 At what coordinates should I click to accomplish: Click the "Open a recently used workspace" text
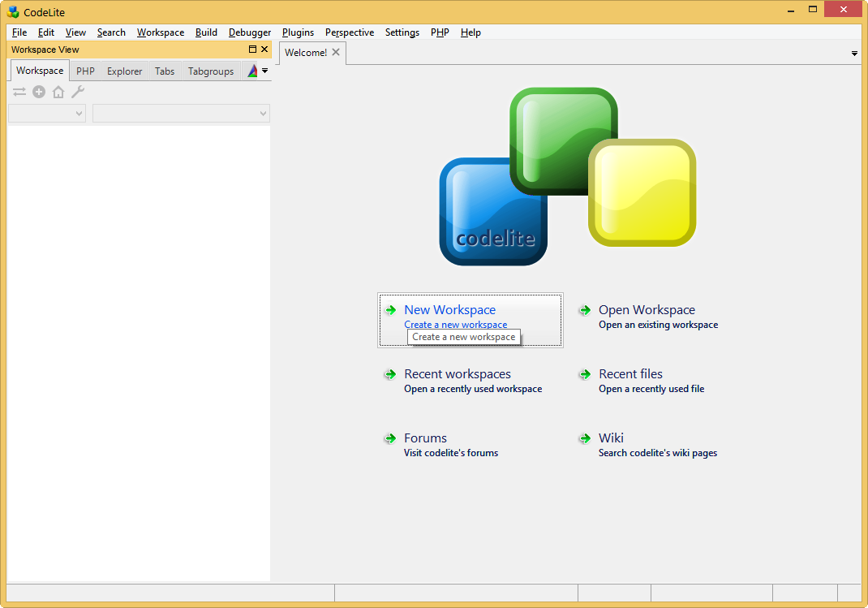click(x=473, y=390)
